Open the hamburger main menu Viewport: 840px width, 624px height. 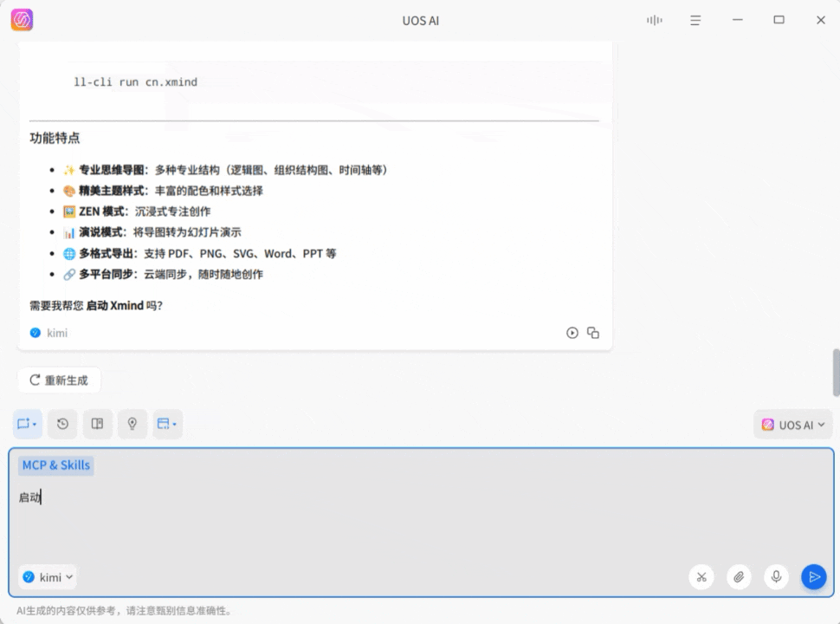point(695,20)
